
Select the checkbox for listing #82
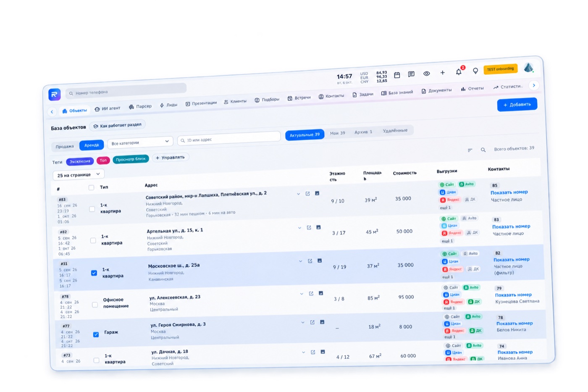coord(93,241)
